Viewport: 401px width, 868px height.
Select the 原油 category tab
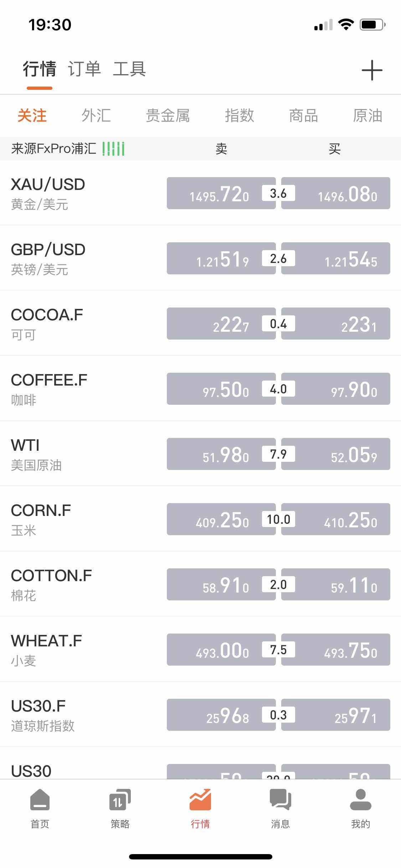367,116
